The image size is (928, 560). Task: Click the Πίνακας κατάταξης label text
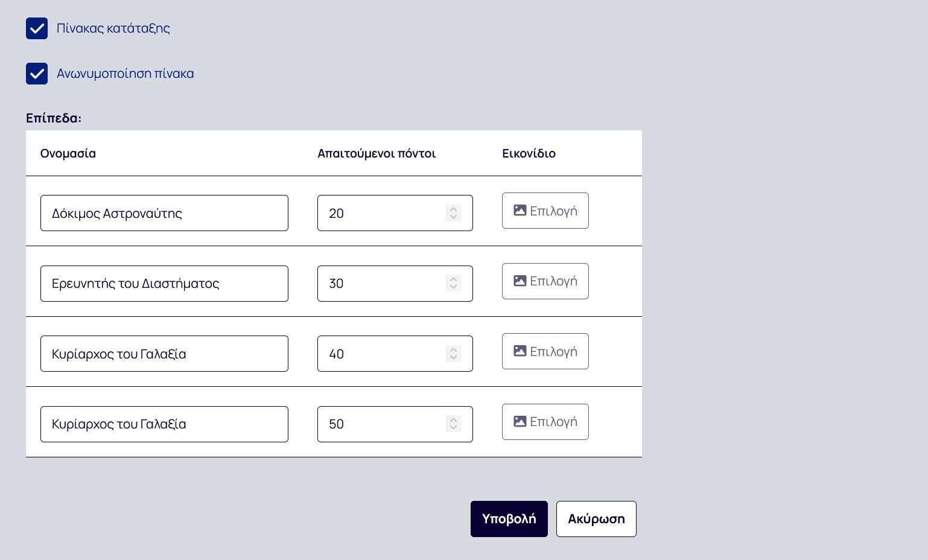pyautogui.click(x=113, y=28)
